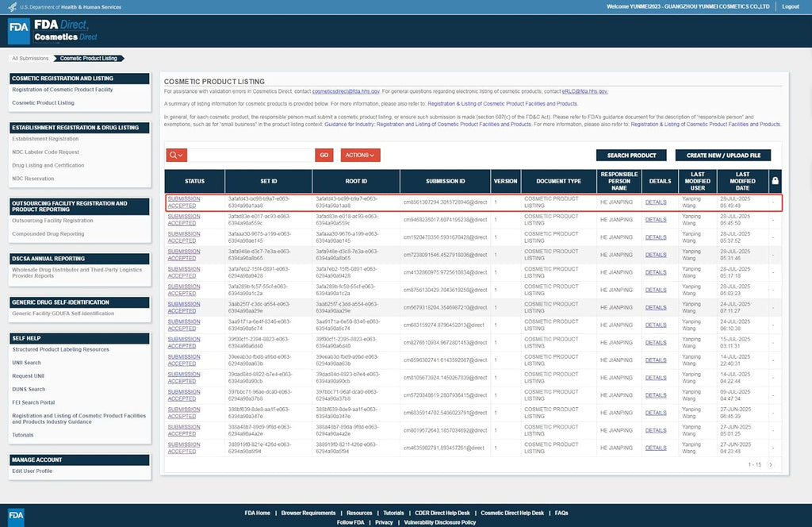Expand the Actions dropdown menu

click(x=360, y=155)
